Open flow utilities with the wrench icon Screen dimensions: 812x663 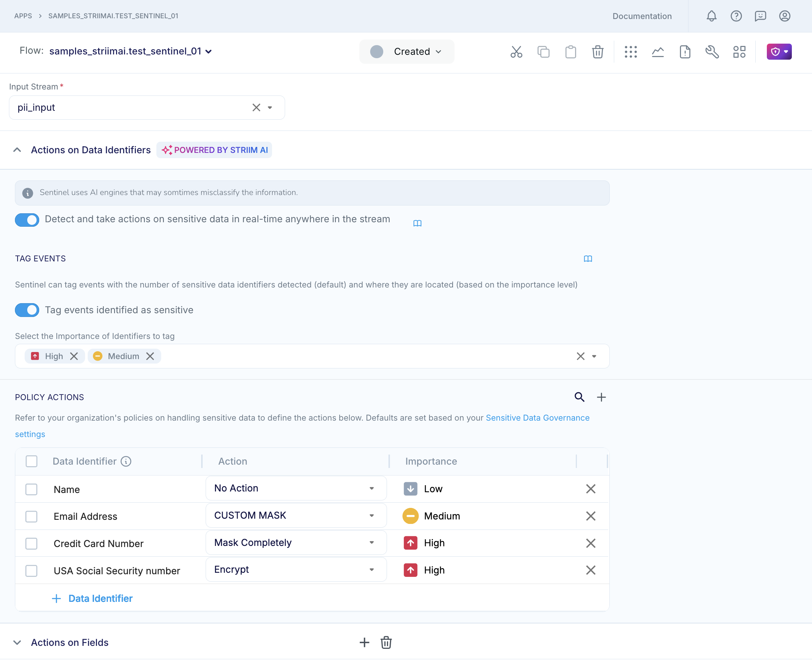tap(712, 52)
